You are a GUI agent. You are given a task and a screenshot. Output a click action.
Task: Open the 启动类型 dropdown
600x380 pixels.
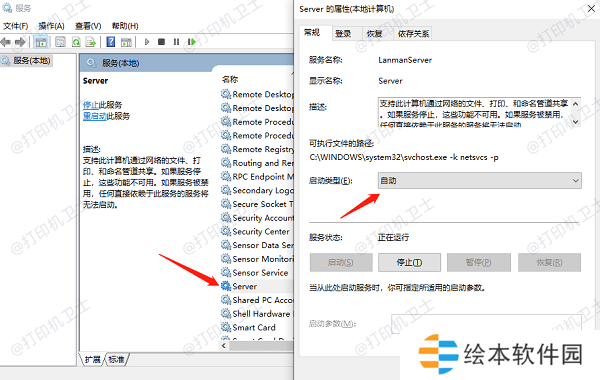point(479,181)
